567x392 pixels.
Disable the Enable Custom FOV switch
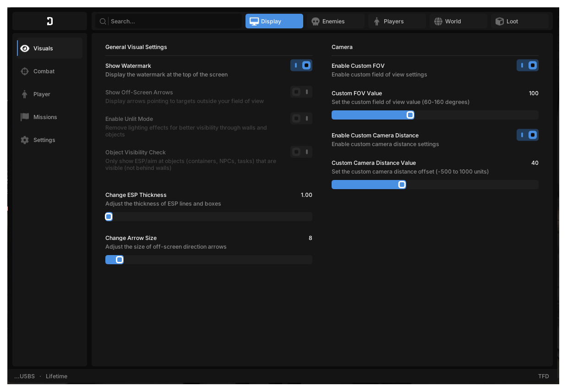528,65
